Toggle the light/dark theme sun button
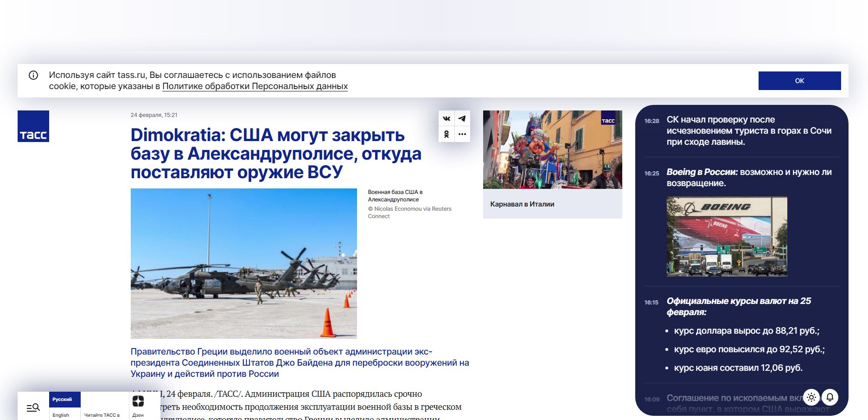The image size is (868, 420). click(x=811, y=397)
